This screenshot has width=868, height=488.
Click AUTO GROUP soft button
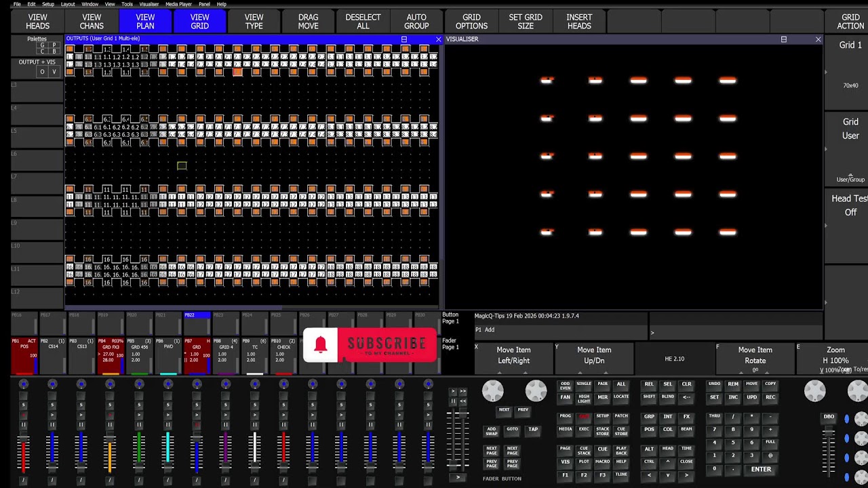click(x=416, y=22)
